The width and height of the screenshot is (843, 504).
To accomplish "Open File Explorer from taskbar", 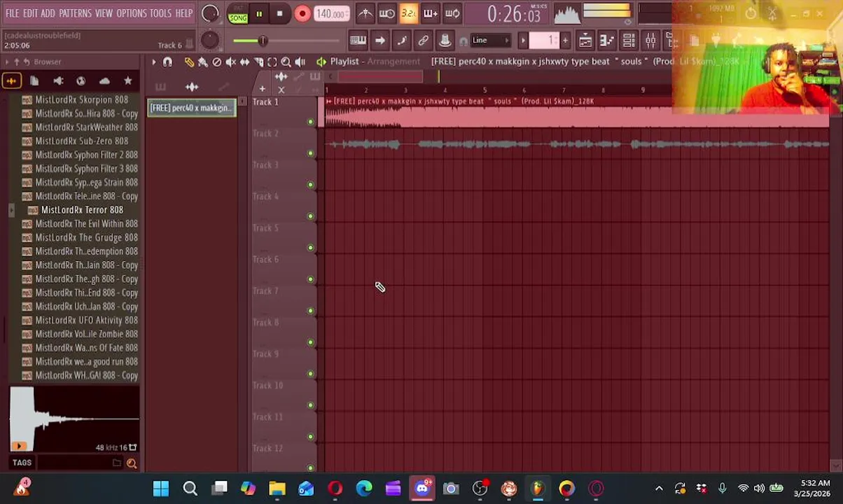I will coord(277,489).
